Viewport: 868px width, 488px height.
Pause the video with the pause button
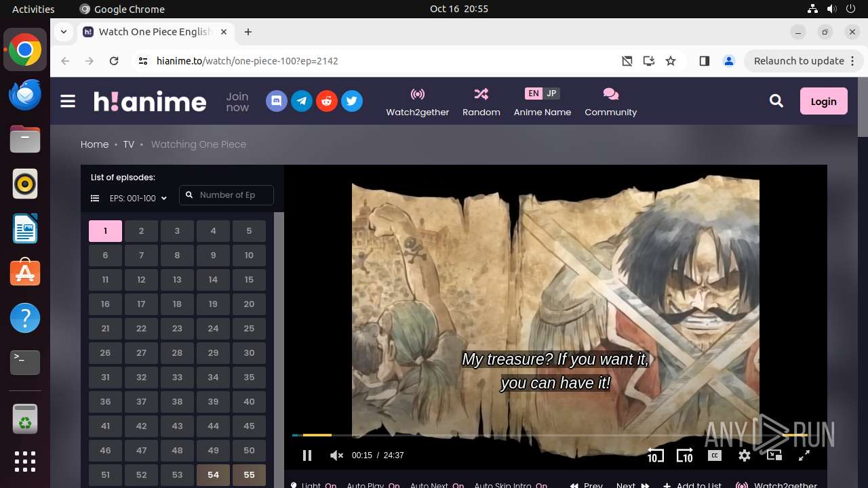[x=307, y=455]
